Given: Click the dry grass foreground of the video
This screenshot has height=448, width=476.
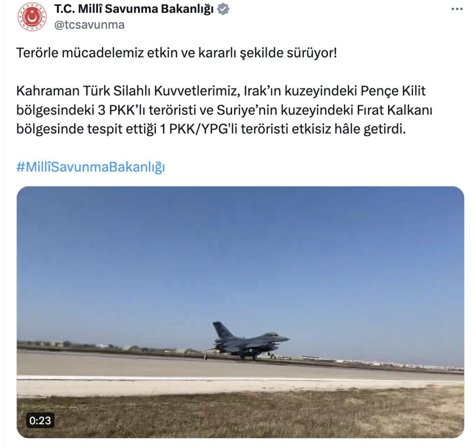Looking at the screenshot, I should pos(240,414).
